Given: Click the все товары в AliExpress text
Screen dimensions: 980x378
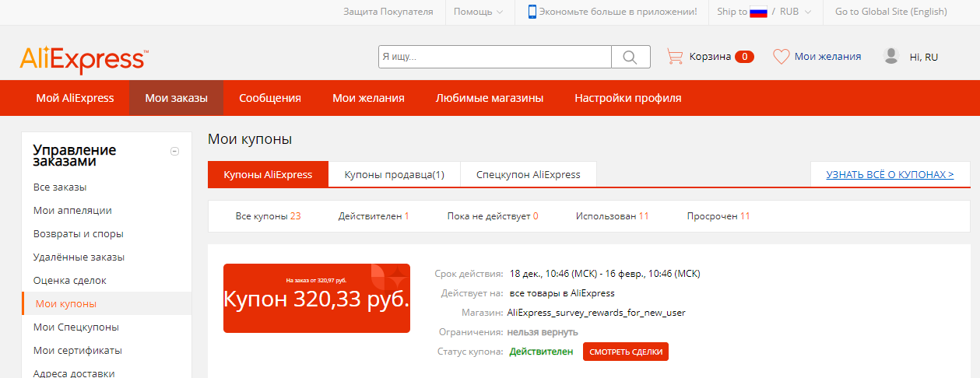Looking at the screenshot, I should tap(562, 293).
